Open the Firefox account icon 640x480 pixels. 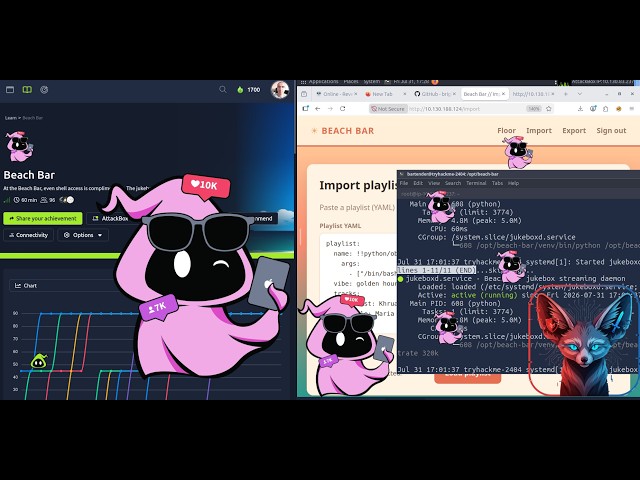point(593,109)
